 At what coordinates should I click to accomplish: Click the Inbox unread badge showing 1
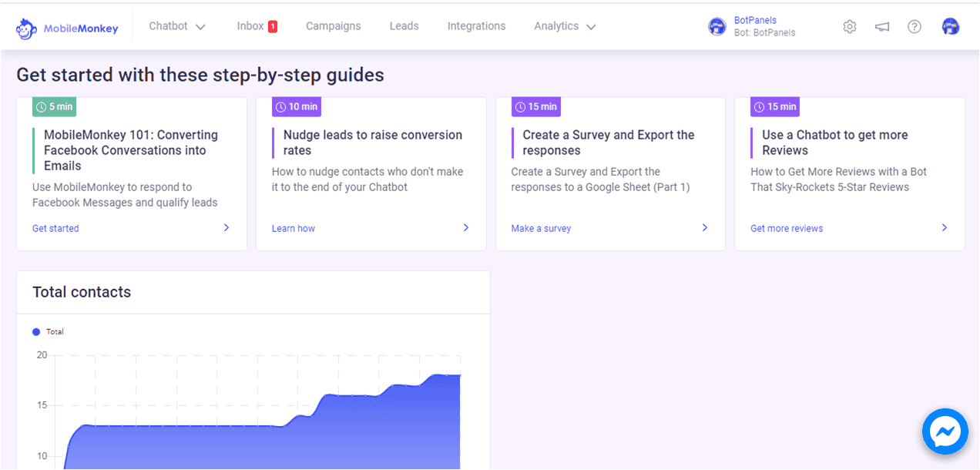pos(273,26)
